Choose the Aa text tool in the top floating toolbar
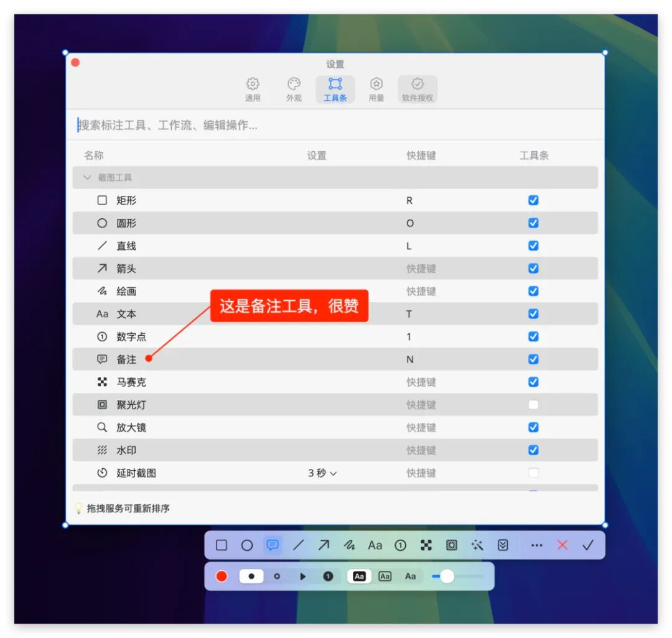 [375, 545]
